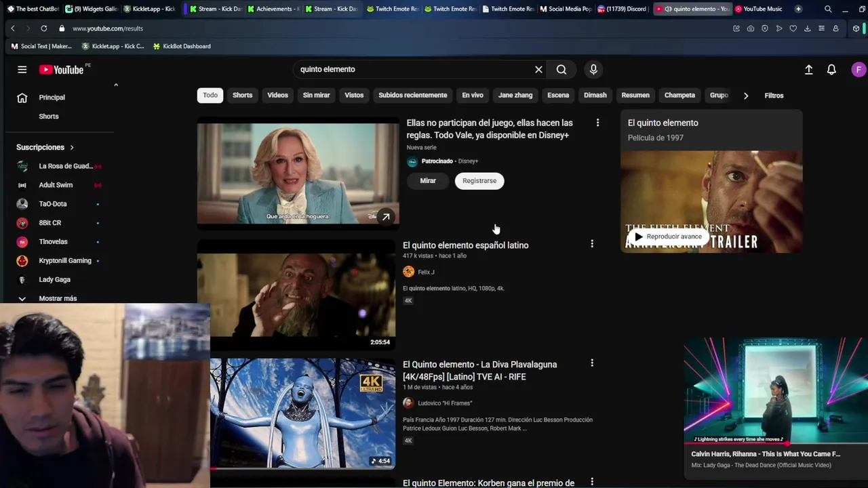Open a new browser tab
Viewport: 868px width, 488px height.
pos(798,9)
